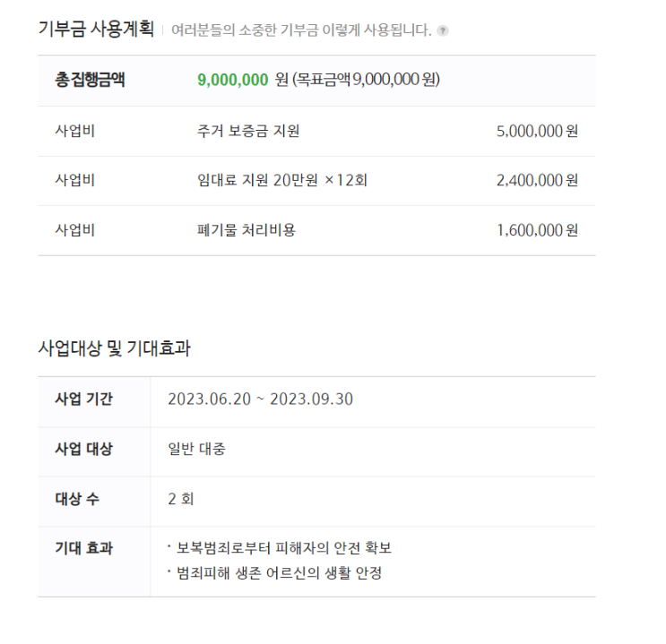The width and height of the screenshot is (666, 644).
Task: Click the 기대 효과 label cell
Action: click(94, 562)
